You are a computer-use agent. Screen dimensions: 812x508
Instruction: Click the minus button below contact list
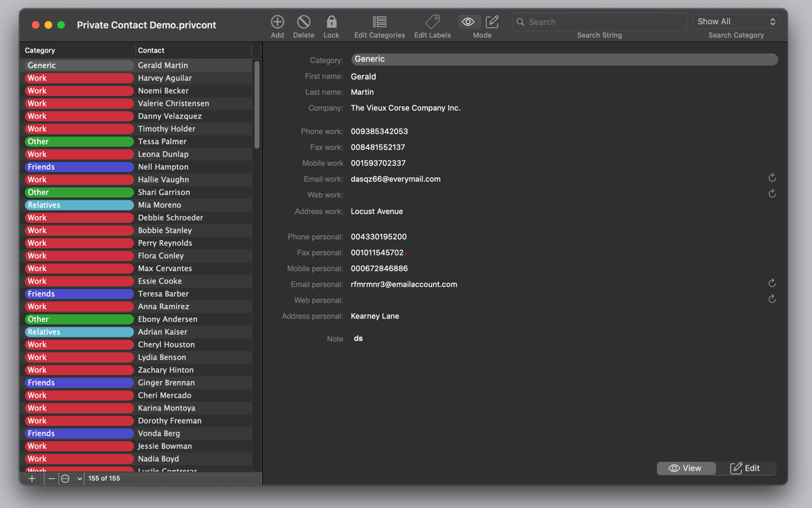(x=51, y=479)
